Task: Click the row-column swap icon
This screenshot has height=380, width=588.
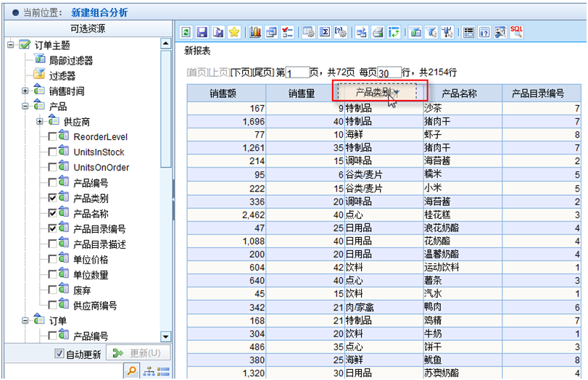Action: tap(394, 32)
